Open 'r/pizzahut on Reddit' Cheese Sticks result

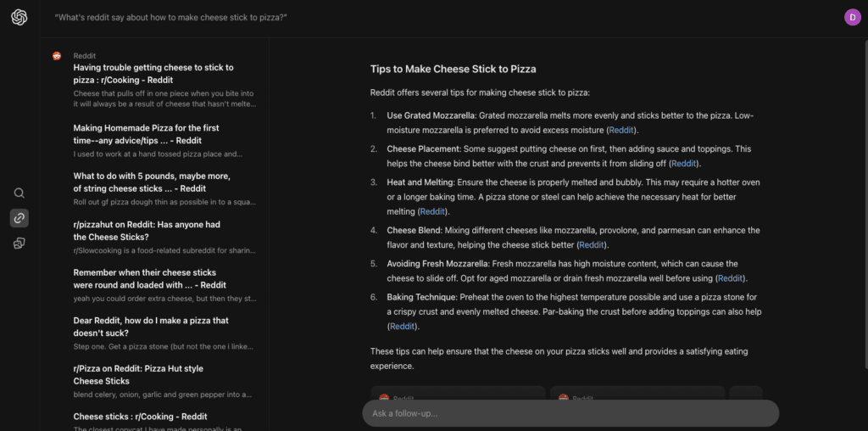[x=147, y=231]
